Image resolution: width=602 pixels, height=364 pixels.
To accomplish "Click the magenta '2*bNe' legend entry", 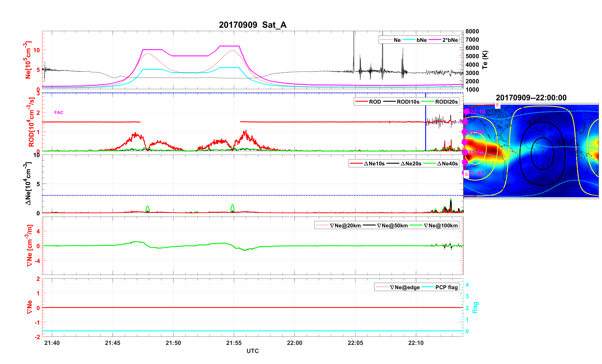I will pyautogui.click(x=450, y=40).
